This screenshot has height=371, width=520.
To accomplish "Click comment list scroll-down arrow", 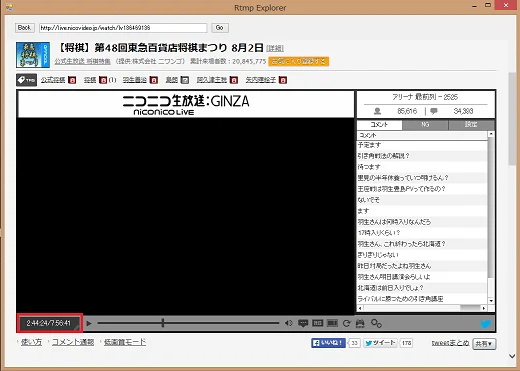I will pyautogui.click(x=491, y=301).
